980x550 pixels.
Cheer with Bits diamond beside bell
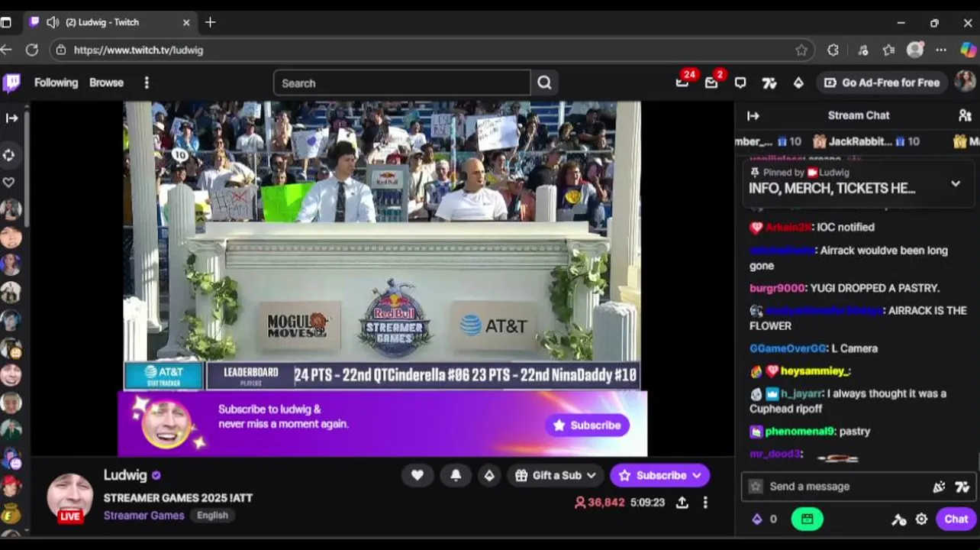489,475
